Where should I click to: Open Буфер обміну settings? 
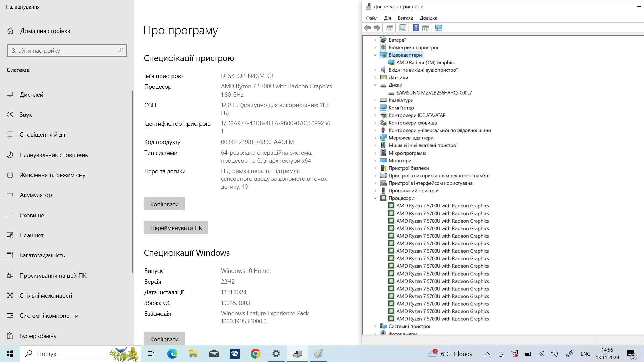point(67,336)
